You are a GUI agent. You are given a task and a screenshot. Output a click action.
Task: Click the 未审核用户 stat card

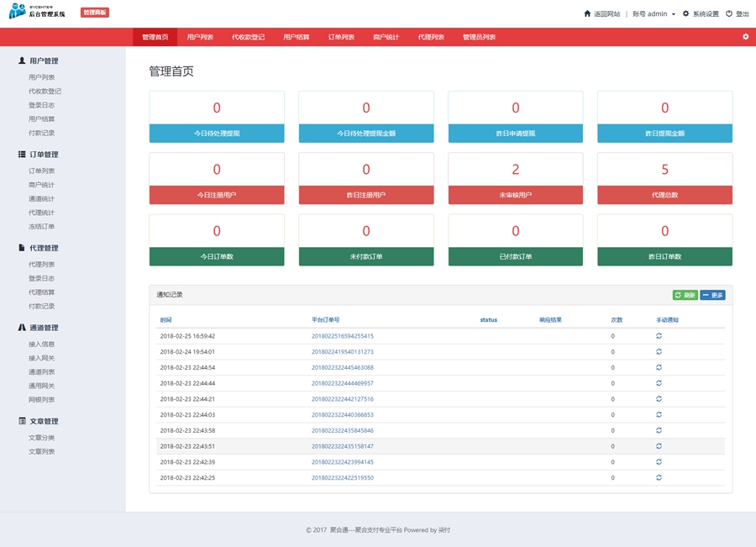click(x=515, y=179)
